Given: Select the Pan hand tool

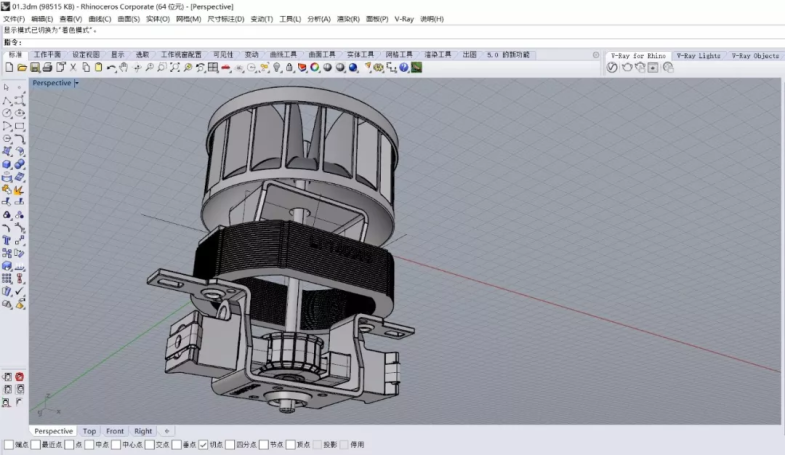Looking at the screenshot, I should [123, 68].
